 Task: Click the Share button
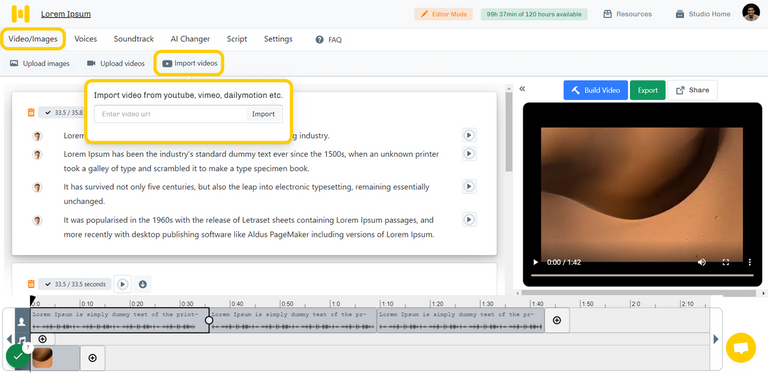[692, 90]
